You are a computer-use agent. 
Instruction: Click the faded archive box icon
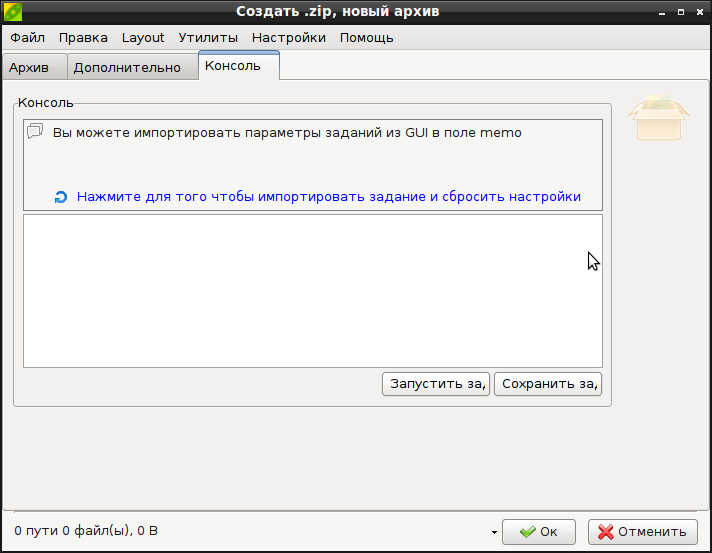pyautogui.click(x=659, y=118)
